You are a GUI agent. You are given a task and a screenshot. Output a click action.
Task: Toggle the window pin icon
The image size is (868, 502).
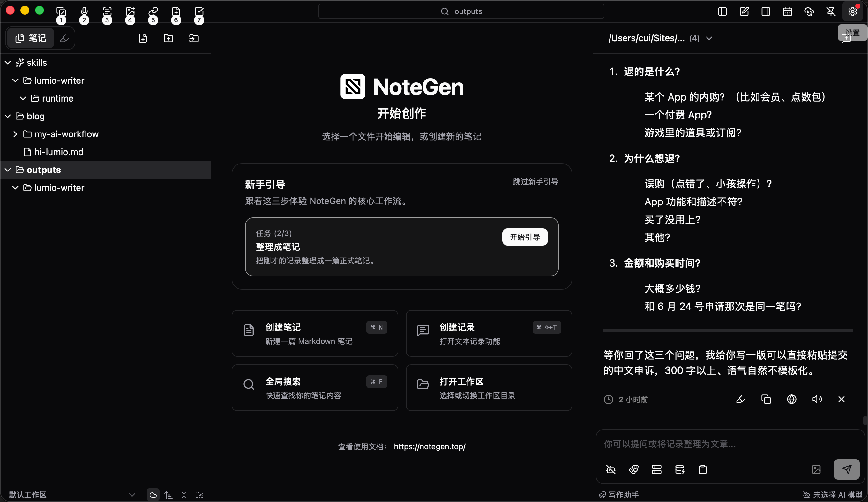(831, 11)
